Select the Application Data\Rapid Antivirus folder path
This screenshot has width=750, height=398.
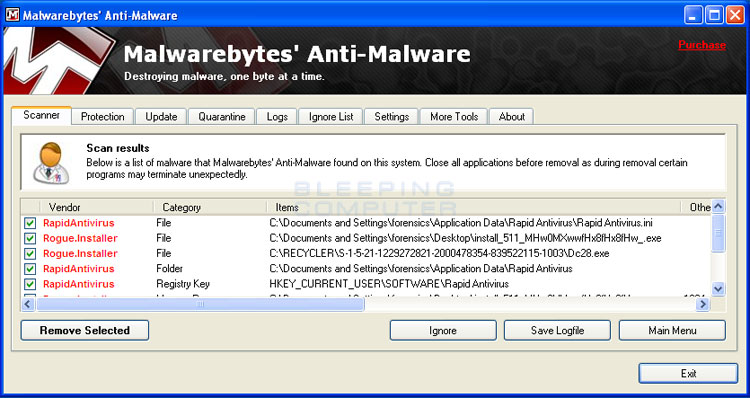click(421, 269)
